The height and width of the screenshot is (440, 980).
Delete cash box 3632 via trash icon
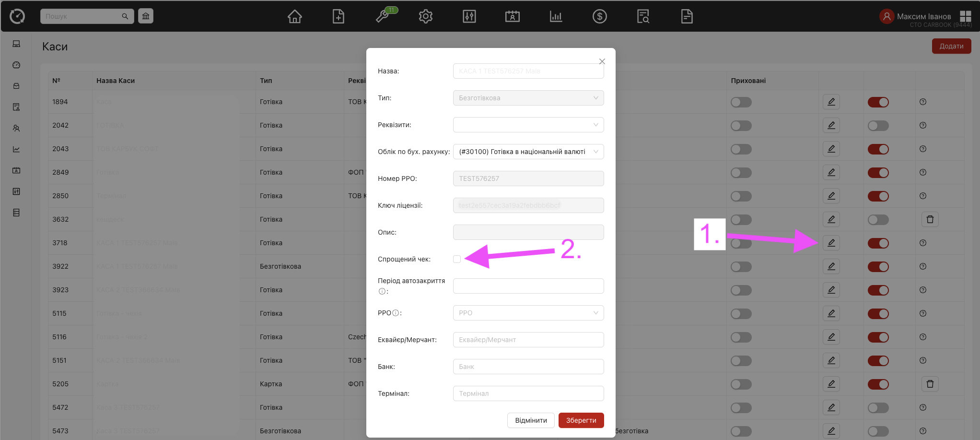click(x=930, y=219)
